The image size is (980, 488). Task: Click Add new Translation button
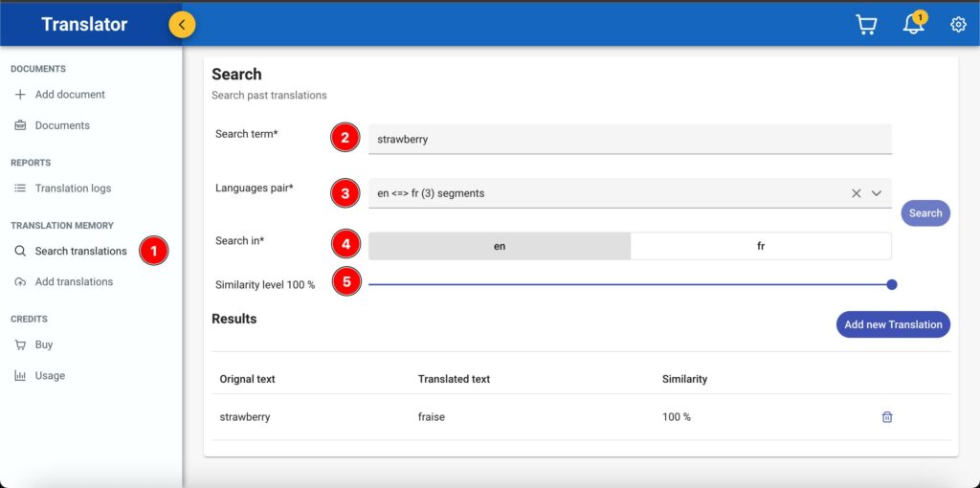tap(893, 324)
